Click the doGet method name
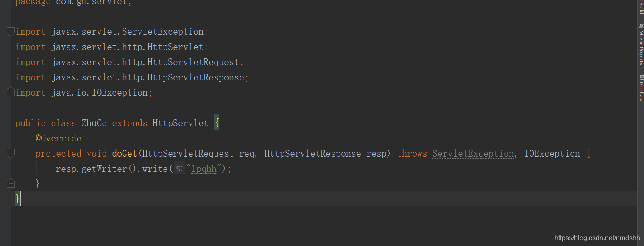The height and width of the screenshot is (246, 644). (x=125, y=154)
